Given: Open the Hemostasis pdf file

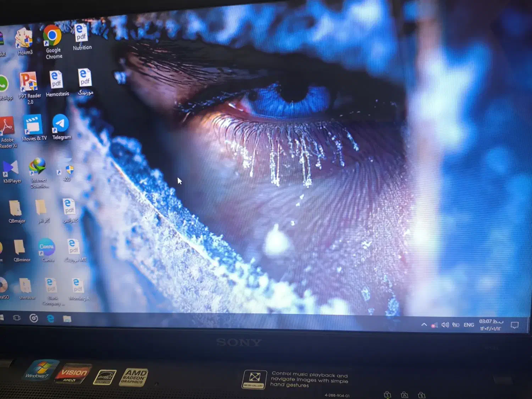Looking at the screenshot, I should (x=56, y=80).
